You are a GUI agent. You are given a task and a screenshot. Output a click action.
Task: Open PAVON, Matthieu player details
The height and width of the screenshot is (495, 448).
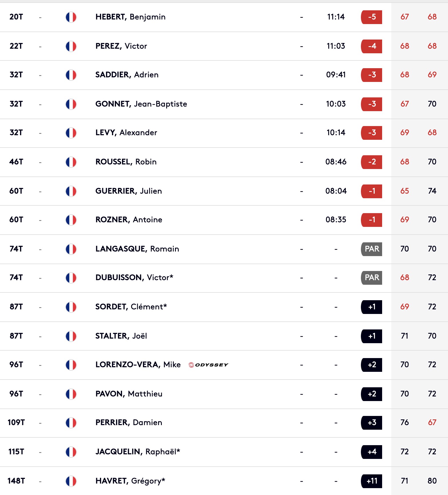[x=129, y=394]
